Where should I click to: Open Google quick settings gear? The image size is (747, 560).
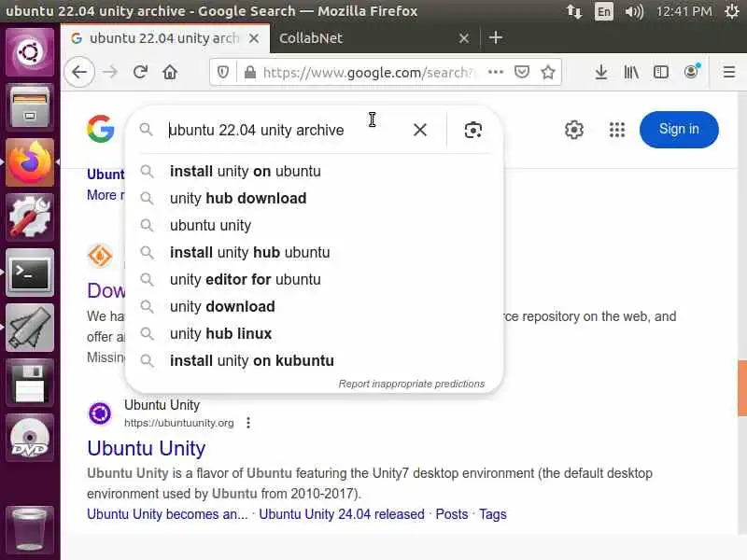574,130
